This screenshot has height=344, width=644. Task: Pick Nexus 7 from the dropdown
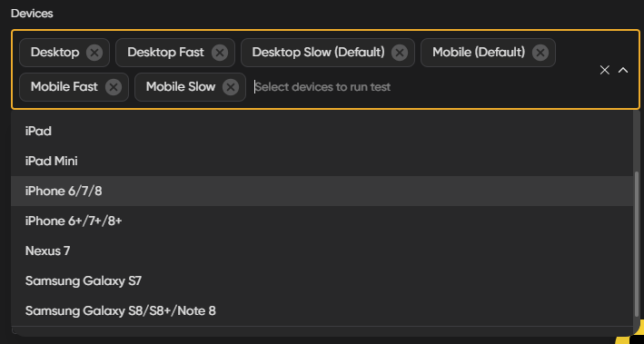tap(322, 251)
